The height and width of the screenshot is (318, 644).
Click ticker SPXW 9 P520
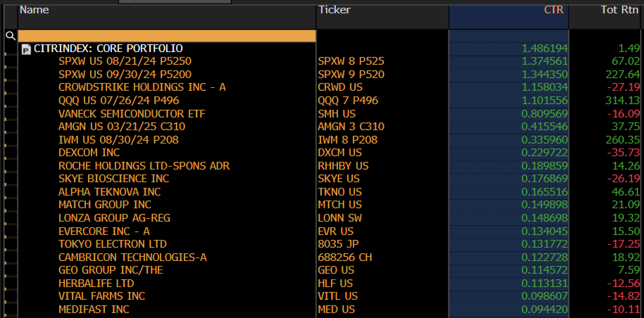pos(351,74)
